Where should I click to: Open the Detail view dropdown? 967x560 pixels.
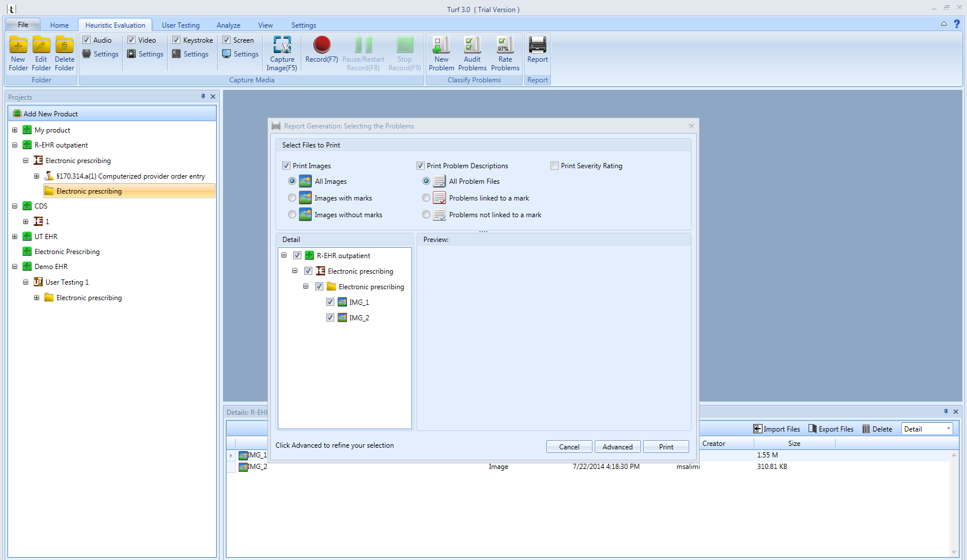[948, 429]
